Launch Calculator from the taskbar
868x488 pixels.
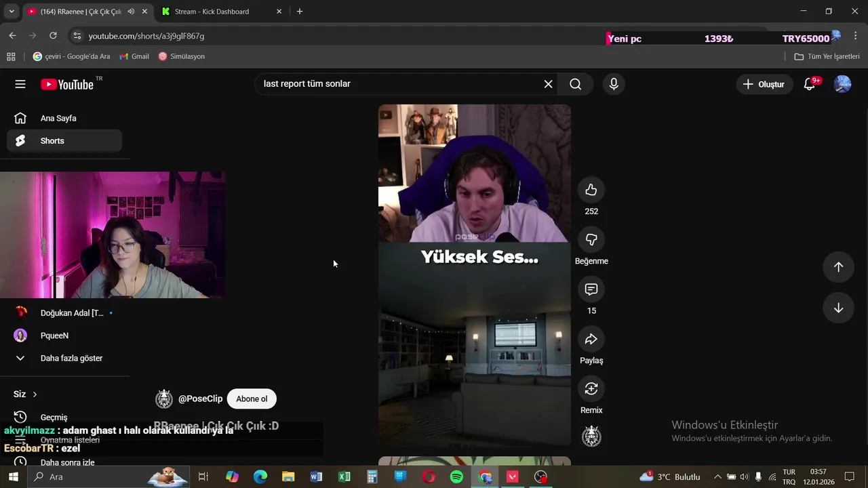click(x=372, y=476)
